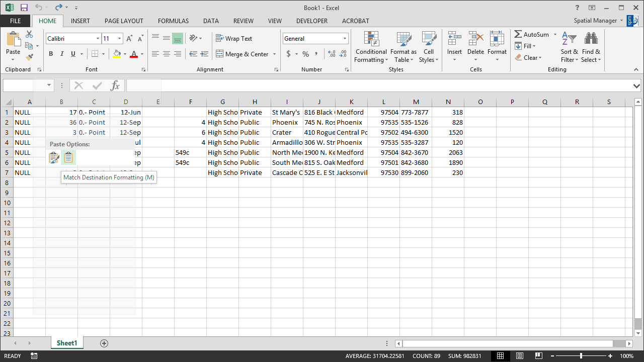This screenshot has width=644, height=362.
Task: Align text left
Action: coord(155,54)
